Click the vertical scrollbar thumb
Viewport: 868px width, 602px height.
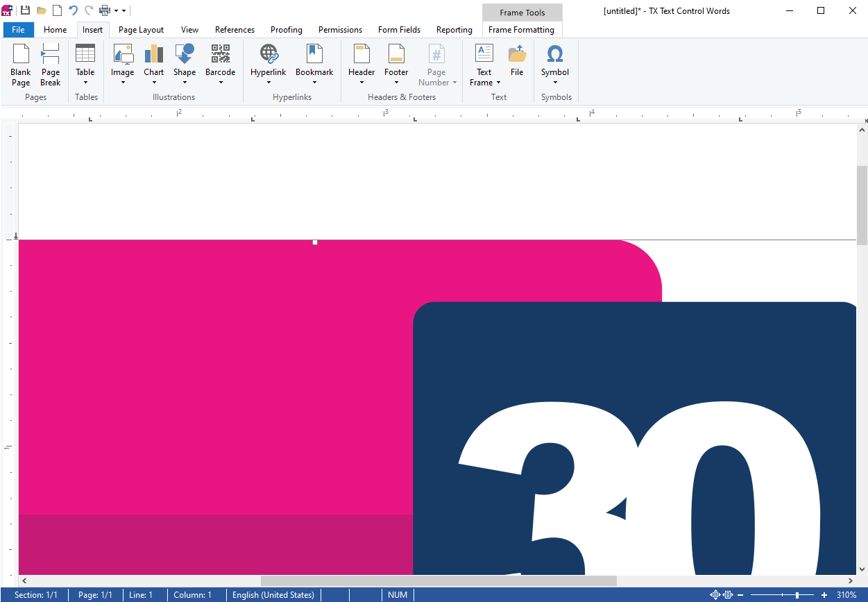(862, 206)
